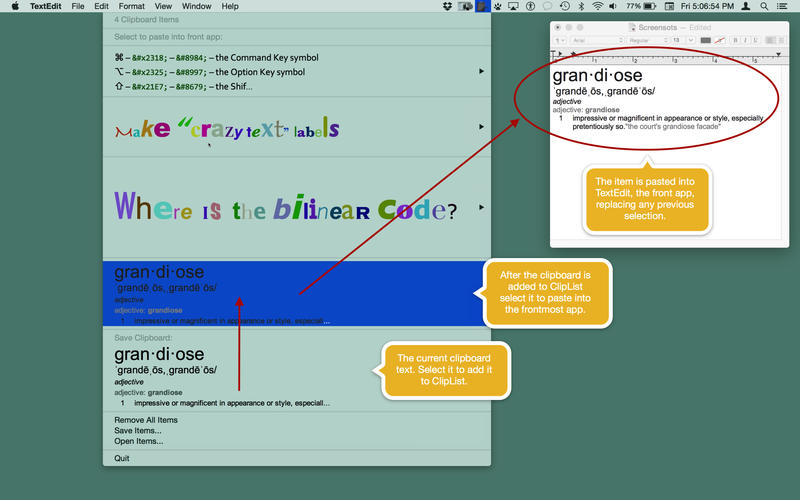Select the Command Key symbol clipboard item

click(297, 71)
